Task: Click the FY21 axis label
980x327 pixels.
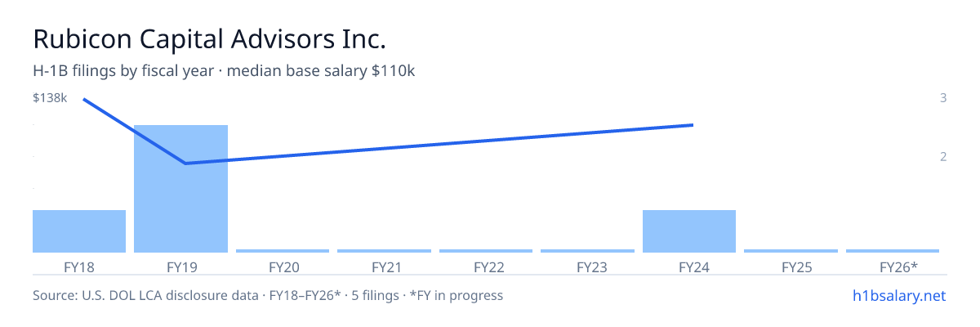Action: tap(384, 267)
